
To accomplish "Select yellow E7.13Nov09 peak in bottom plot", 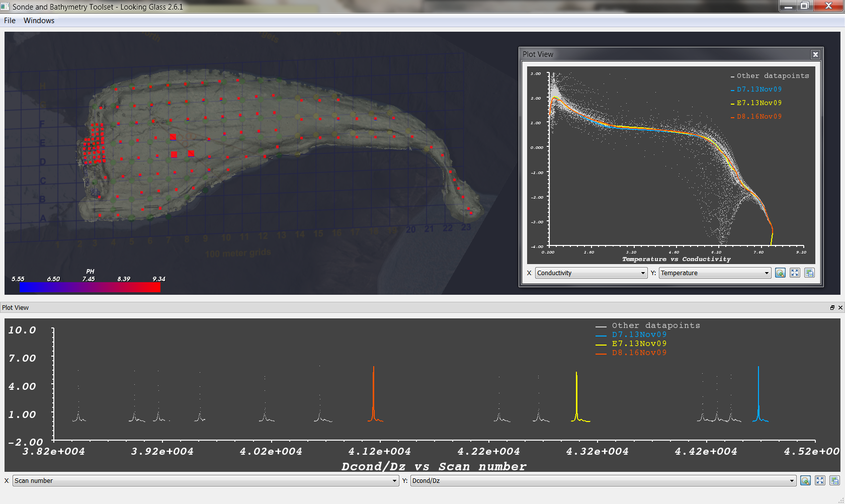I will (577, 396).
